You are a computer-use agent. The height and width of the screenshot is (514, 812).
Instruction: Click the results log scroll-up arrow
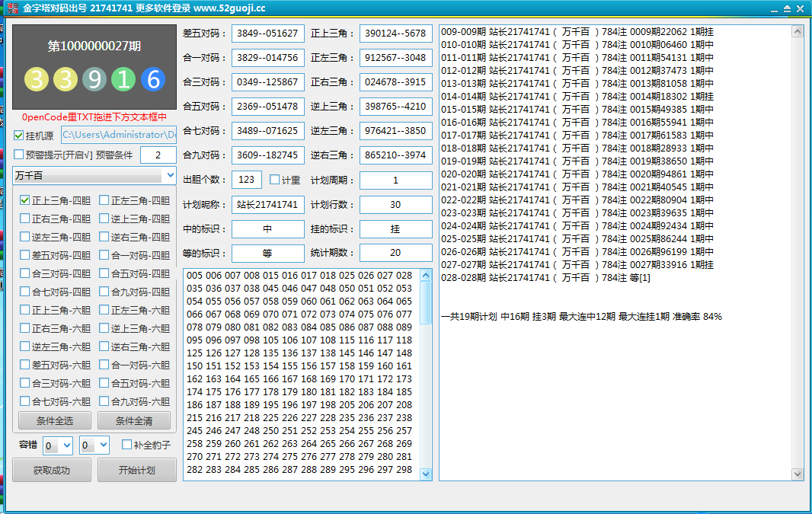[x=798, y=33]
